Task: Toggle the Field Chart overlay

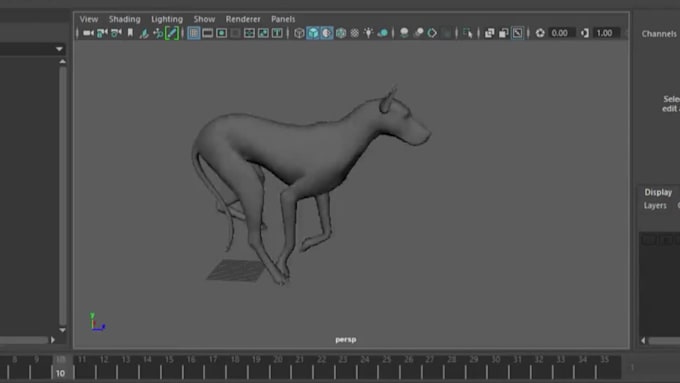Action: pyautogui.click(x=249, y=33)
